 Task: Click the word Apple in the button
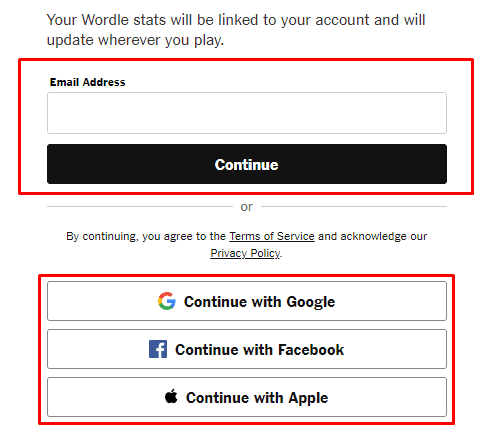[308, 398]
